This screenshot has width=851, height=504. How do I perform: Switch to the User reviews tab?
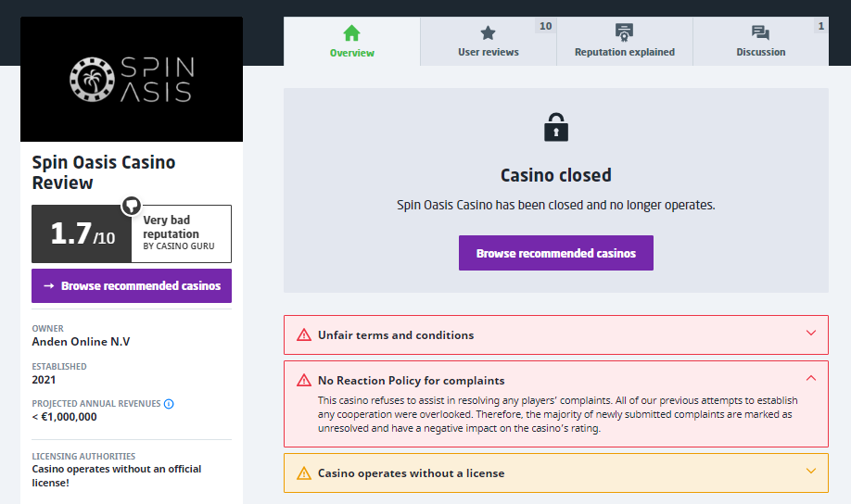click(489, 43)
